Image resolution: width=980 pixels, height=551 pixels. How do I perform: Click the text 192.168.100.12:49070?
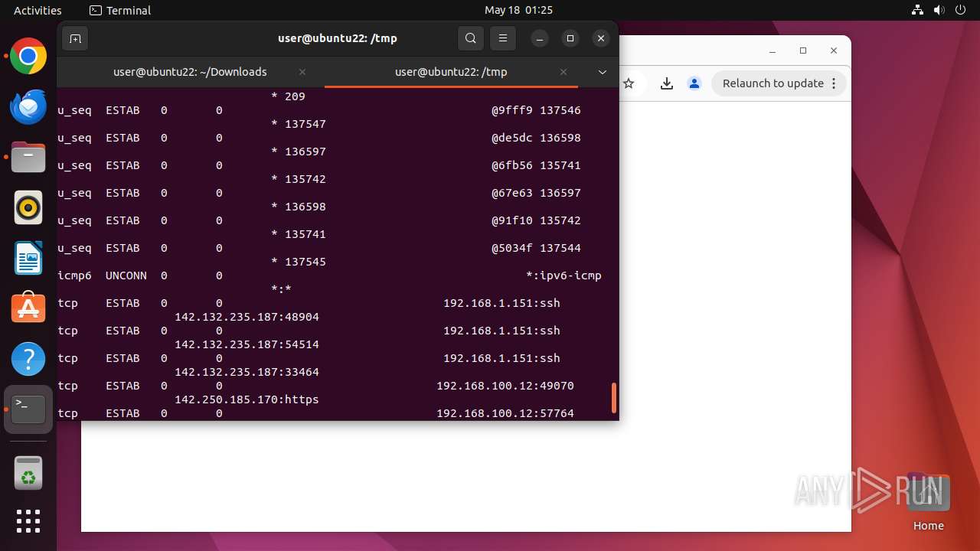pos(505,386)
